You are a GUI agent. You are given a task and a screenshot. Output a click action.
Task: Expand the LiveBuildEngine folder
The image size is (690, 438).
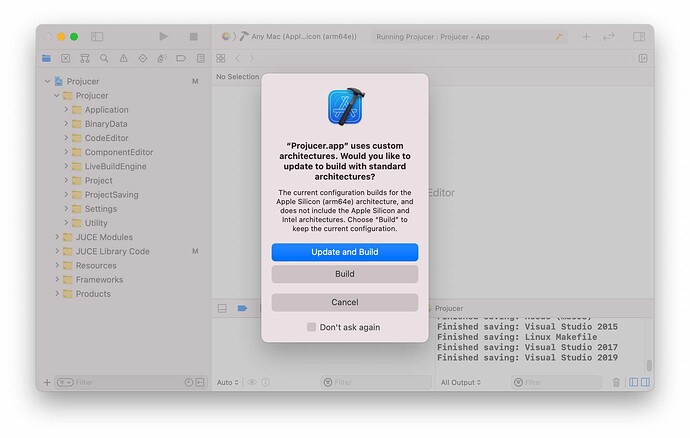[x=66, y=166]
